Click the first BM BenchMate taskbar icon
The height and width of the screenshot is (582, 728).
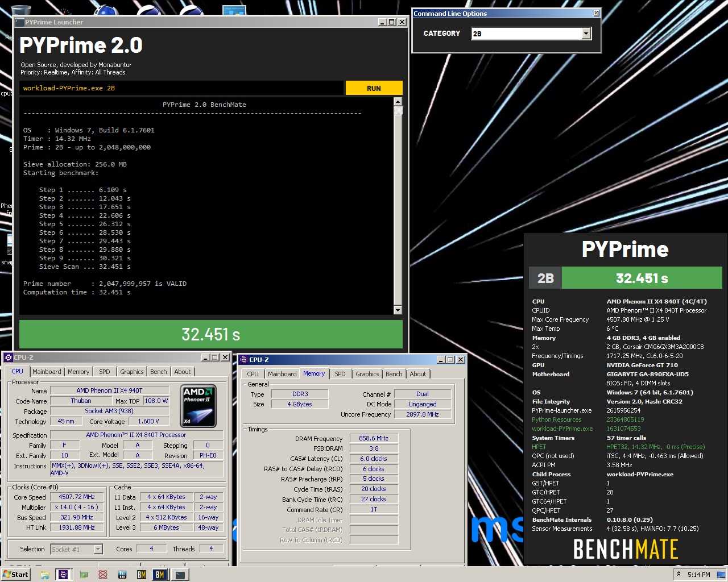[142, 575]
